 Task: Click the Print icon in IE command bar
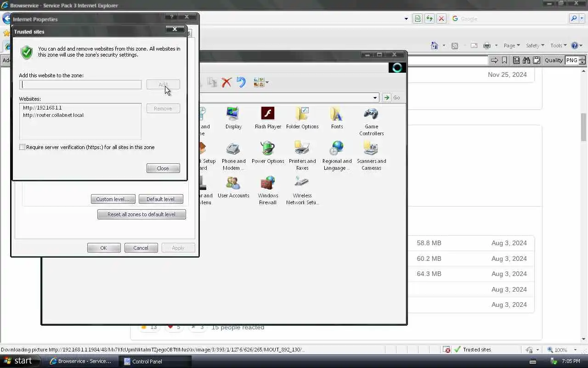click(x=487, y=46)
